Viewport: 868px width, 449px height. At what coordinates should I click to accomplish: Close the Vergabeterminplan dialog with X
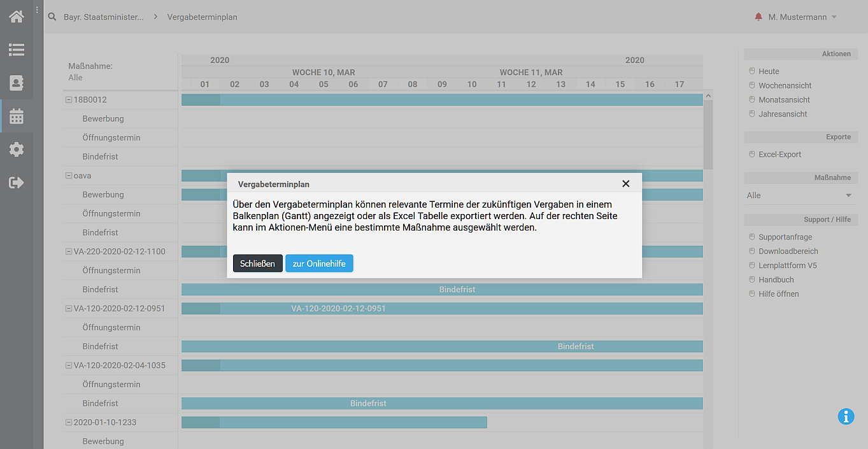click(625, 183)
